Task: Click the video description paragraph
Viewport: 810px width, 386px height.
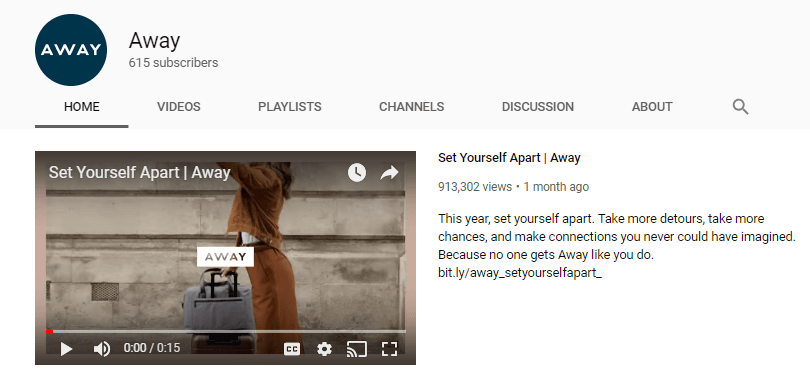Action: point(616,246)
